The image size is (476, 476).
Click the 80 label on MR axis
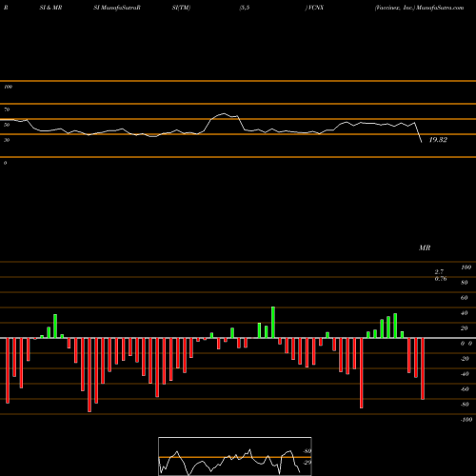tap(465, 283)
